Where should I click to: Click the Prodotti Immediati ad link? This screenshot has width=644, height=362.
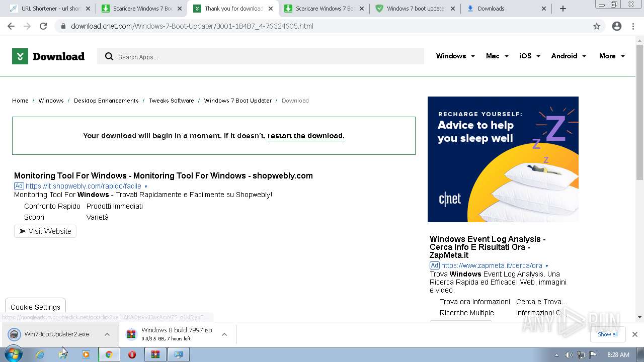pyautogui.click(x=115, y=206)
